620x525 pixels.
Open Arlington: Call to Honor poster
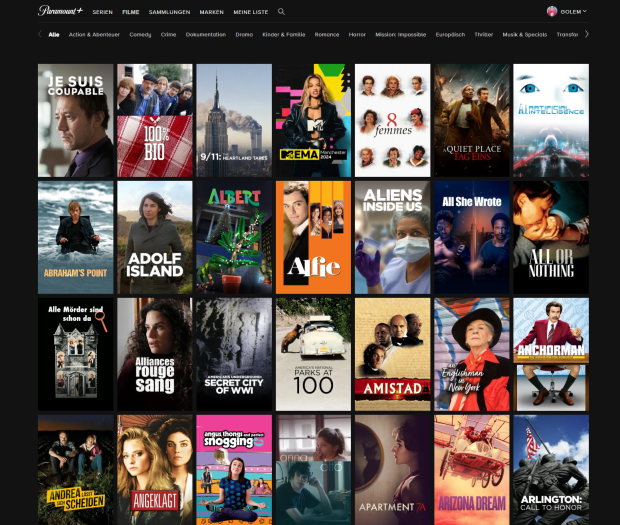pyautogui.click(x=551, y=470)
